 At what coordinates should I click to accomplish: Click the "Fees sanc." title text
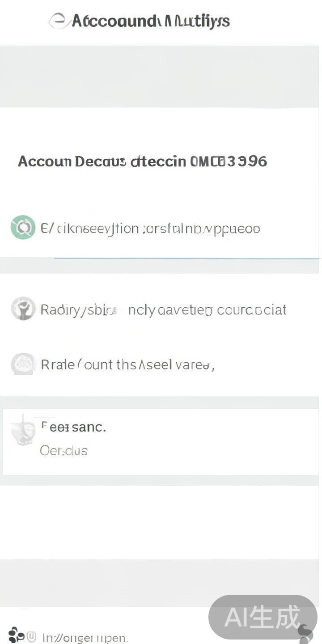pos(73,427)
